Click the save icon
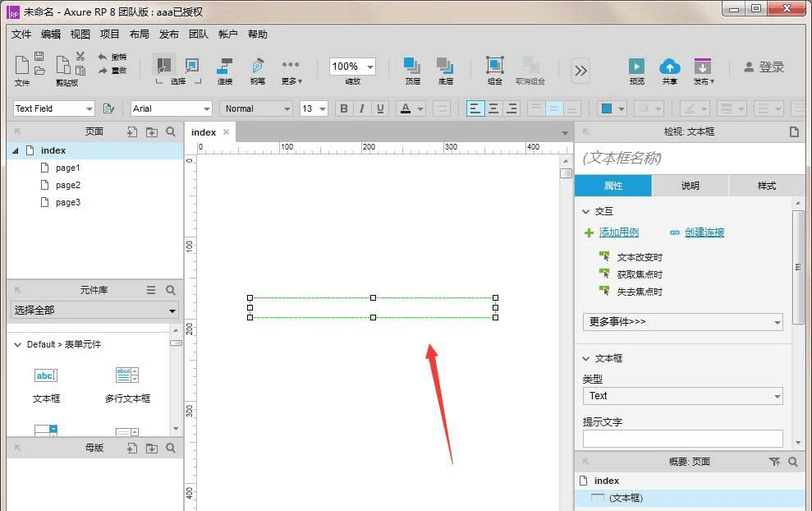 (x=39, y=56)
